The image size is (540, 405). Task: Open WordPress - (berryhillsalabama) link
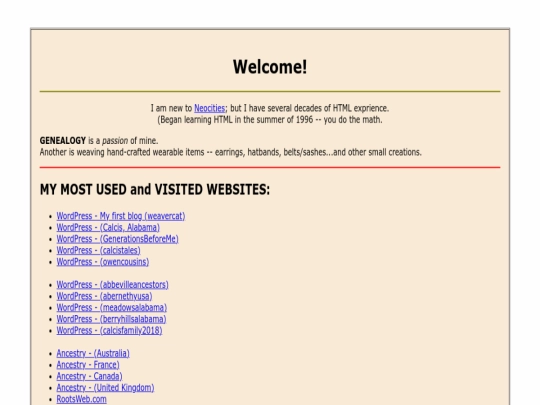click(111, 319)
